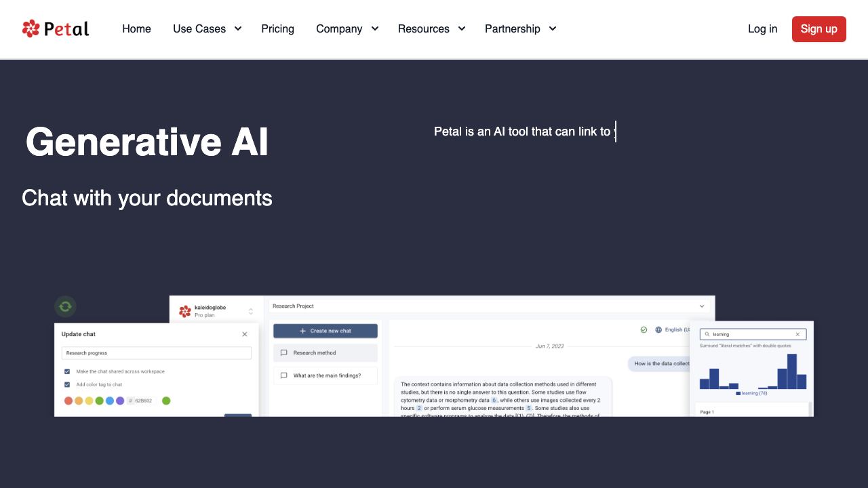Pick the blue color tag swatch
This screenshot has height=488, width=868.
coord(110,401)
